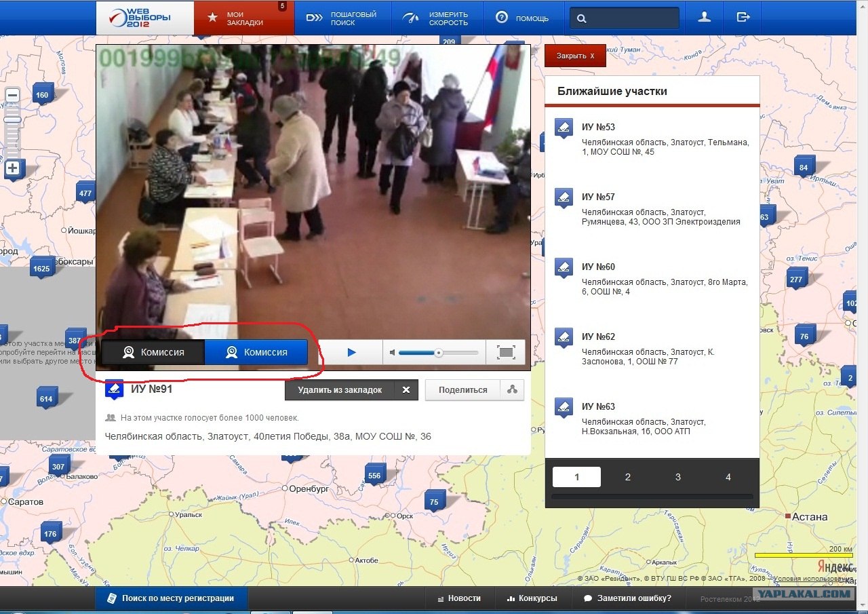Click the Саратов city label on map

point(26,502)
